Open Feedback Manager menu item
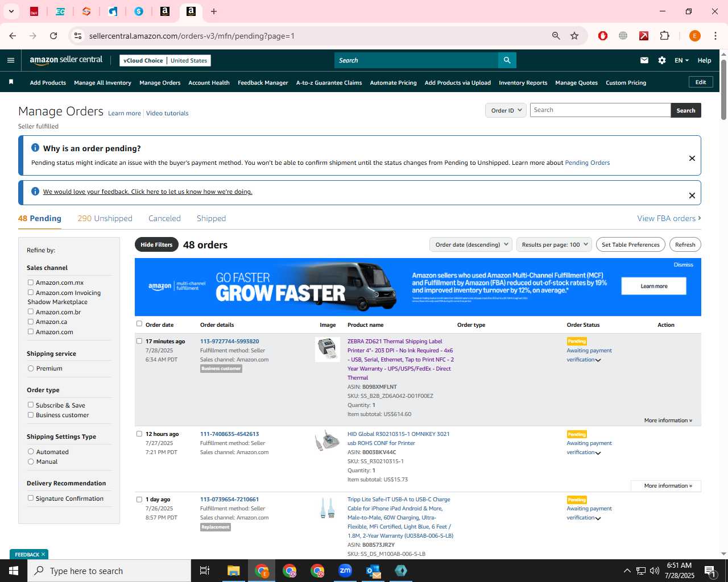 (263, 82)
